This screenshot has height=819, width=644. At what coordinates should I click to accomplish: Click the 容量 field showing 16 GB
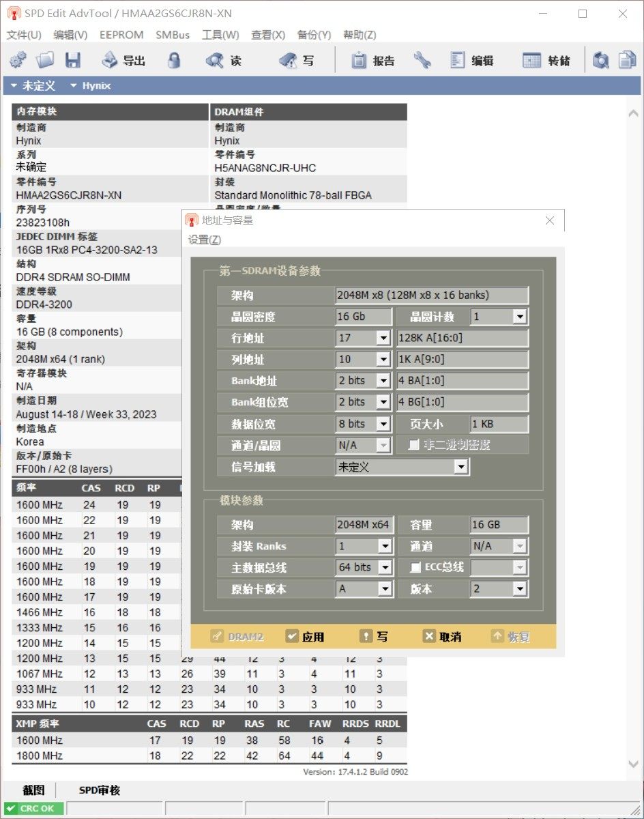(499, 525)
